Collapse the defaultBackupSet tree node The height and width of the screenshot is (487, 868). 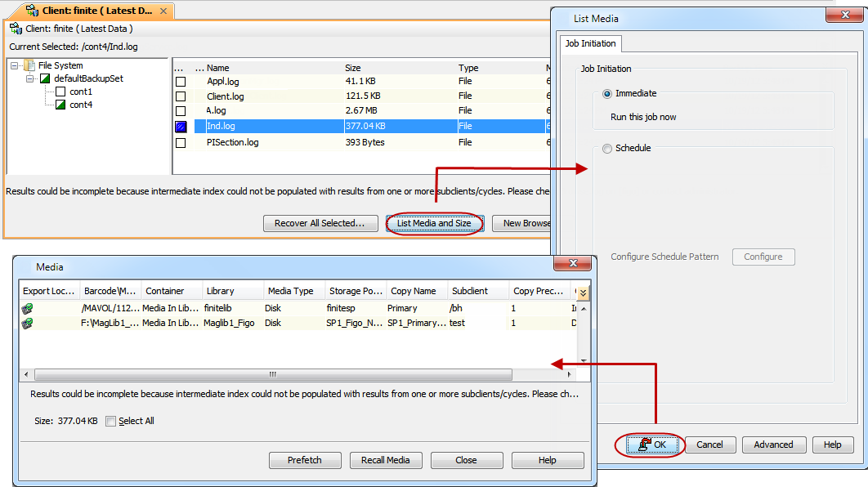[30, 78]
